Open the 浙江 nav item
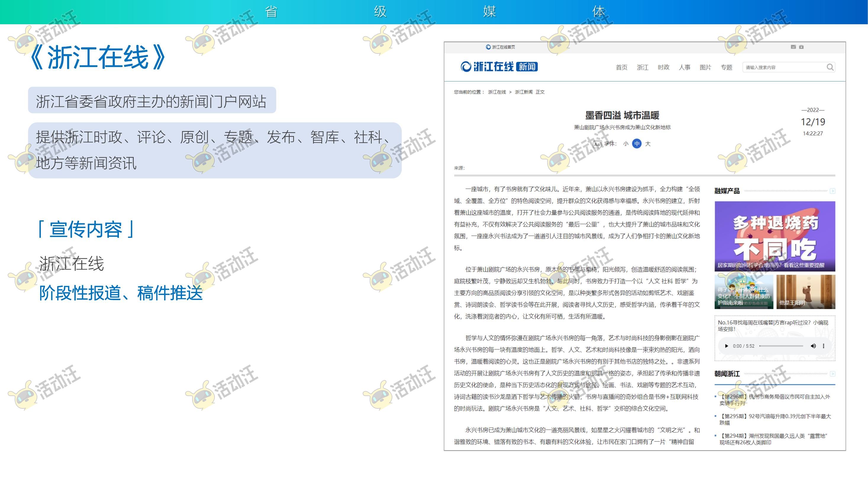The image size is (868, 488). [642, 67]
